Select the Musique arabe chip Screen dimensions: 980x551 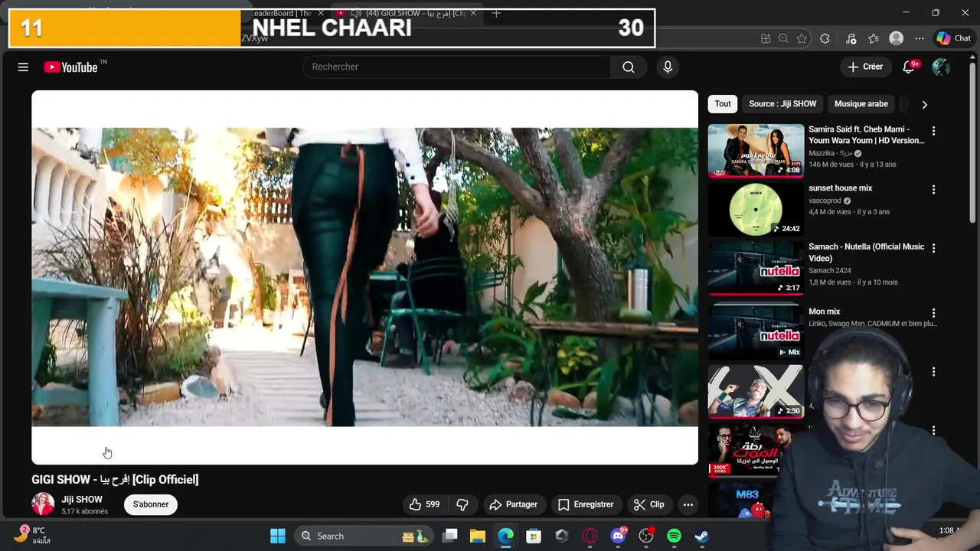coord(861,104)
